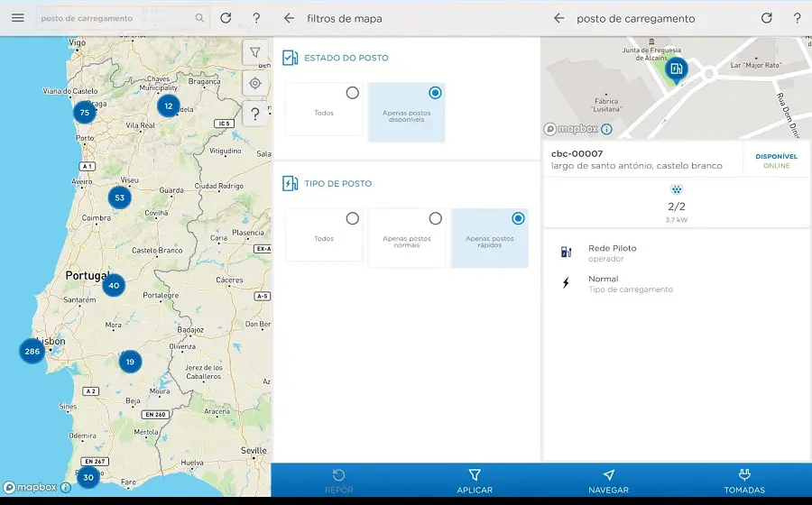812x505 pixels.
Task: Center map using the locate-me icon
Action: pyautogui.click(x=255, y=84)
